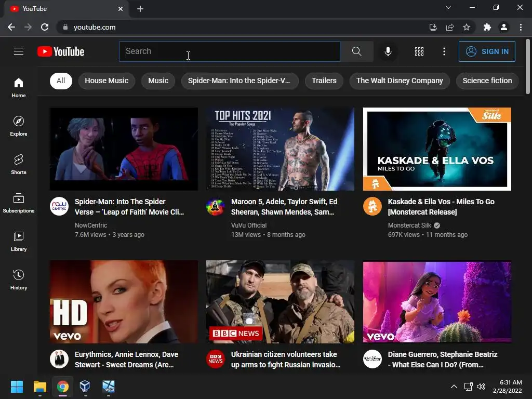The image size is (532, 399).
Task: Click the VuVu Official channel name
Action: (x=249, y=225)
